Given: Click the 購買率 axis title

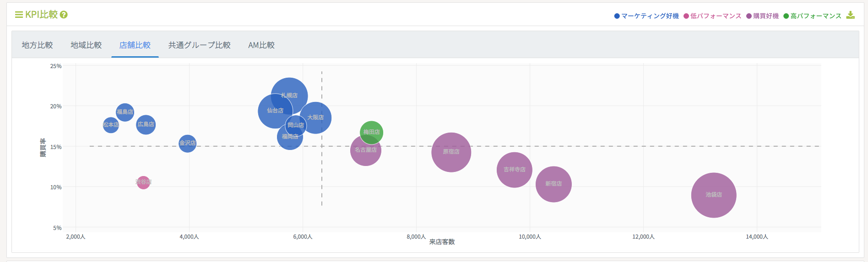Looking at the screenshot, I should coord(43,148).
